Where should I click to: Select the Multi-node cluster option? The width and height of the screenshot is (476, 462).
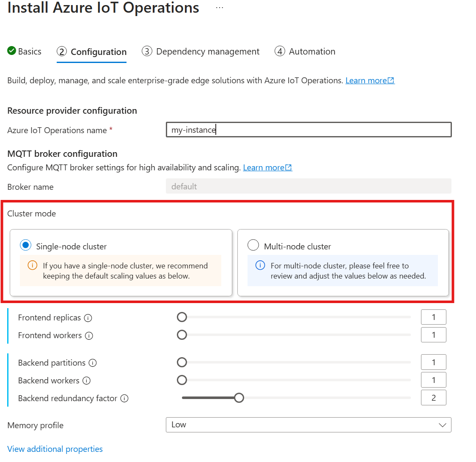point(253,245)
